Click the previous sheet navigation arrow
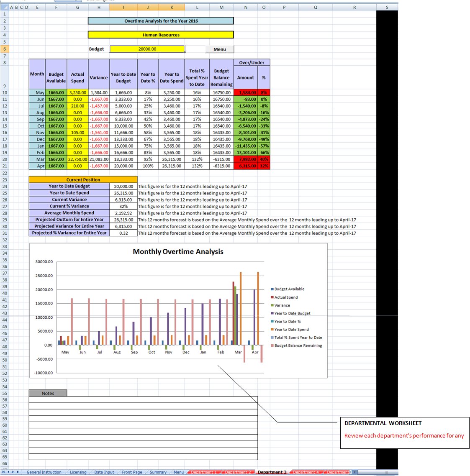This screenshot has width=470, height=476. [x=8, y=472]
